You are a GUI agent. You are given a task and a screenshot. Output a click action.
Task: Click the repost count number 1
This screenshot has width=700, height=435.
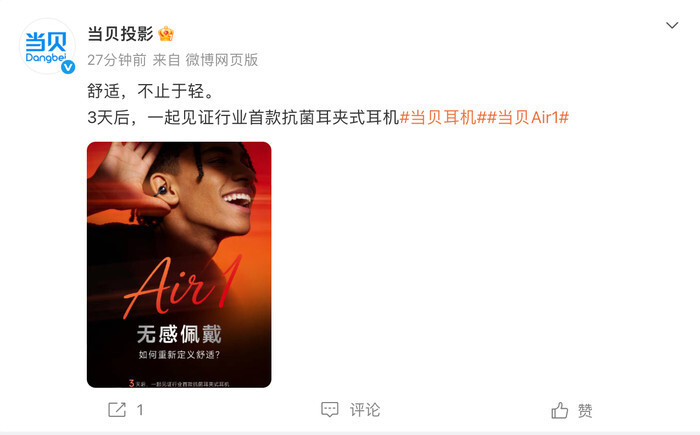140,410
